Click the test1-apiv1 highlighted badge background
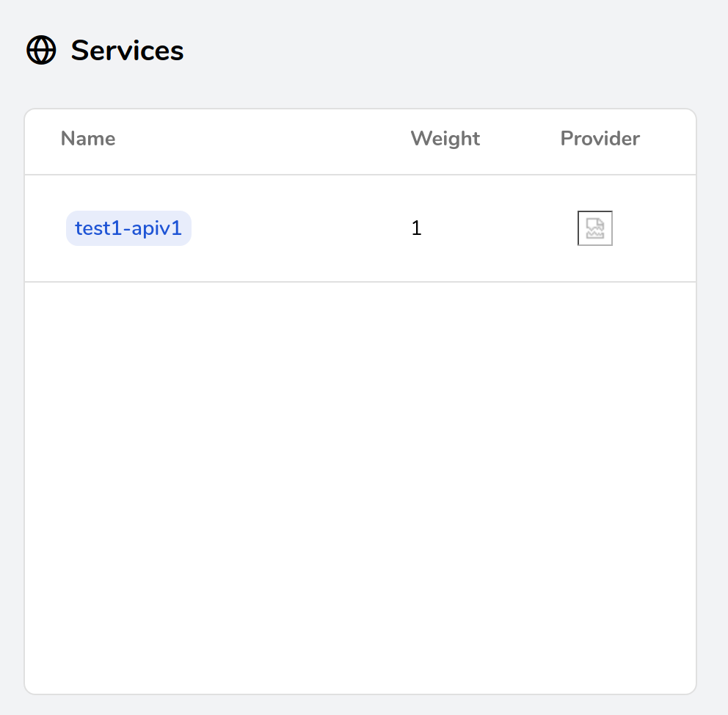Screen dimensions: 728x715 click(x=128, y=228)
